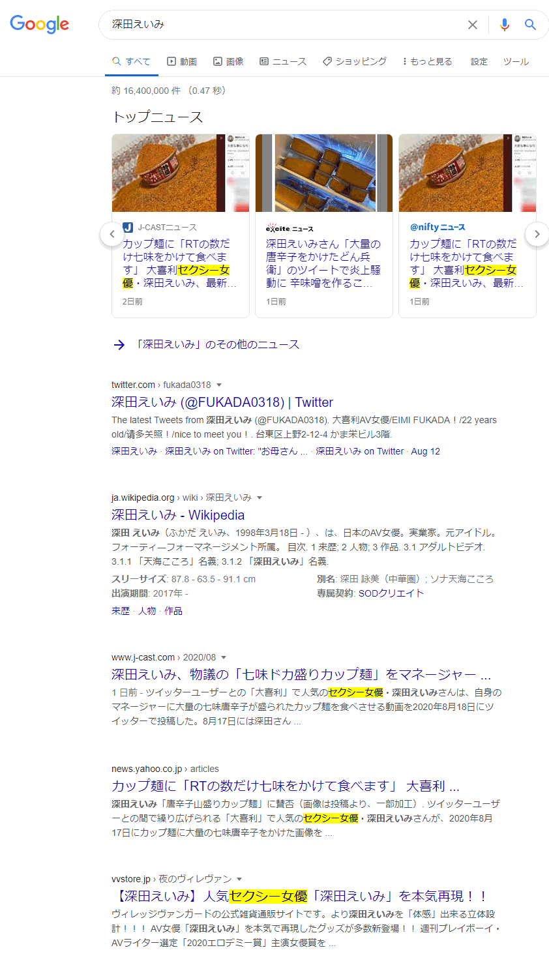Screen dimensions: 549x980
Task: Switch to the 動画 tab
Action: 182,61
